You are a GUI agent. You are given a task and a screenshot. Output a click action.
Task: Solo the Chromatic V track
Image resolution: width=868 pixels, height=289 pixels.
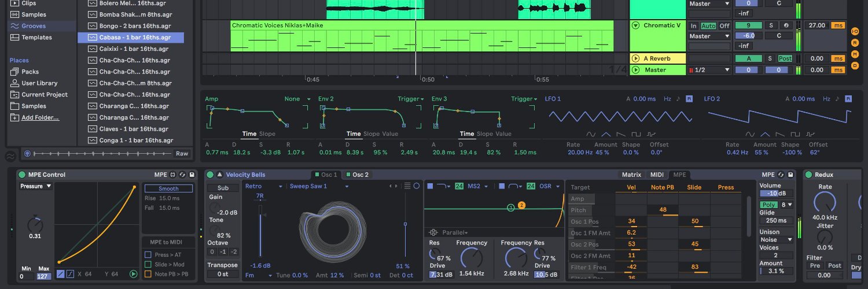[771, 25]
